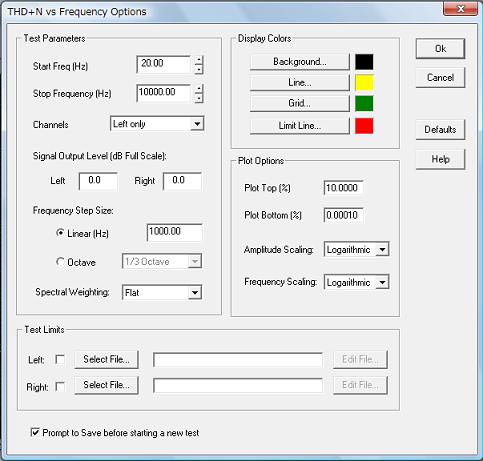Click the Limit Line color button
The width and height of the screenshot is (483, 461).
coord(299,126)
